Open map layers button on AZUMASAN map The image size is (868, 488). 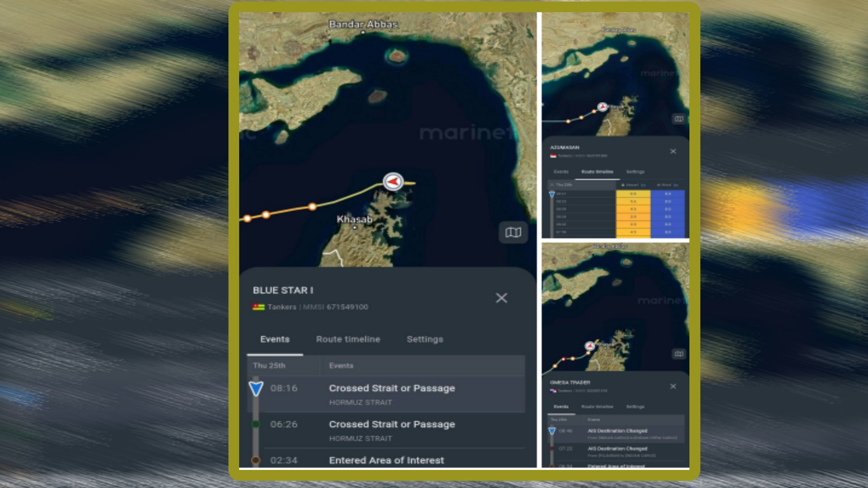[679, 119]
